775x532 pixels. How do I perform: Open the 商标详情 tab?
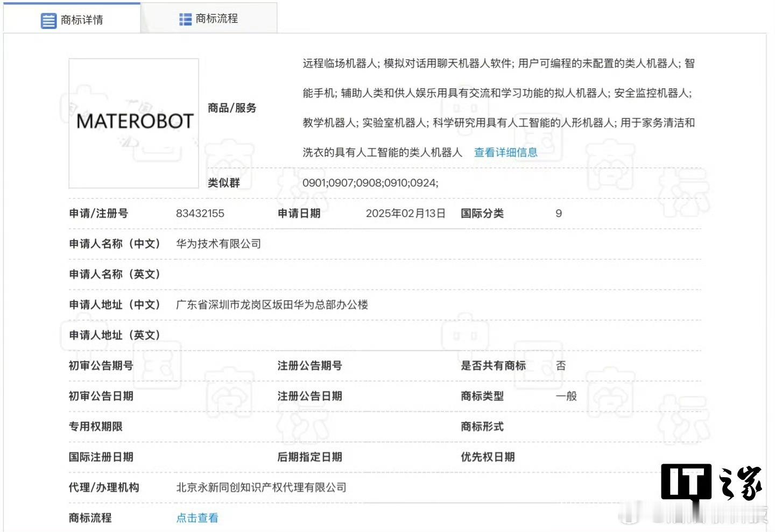point(72,19)
